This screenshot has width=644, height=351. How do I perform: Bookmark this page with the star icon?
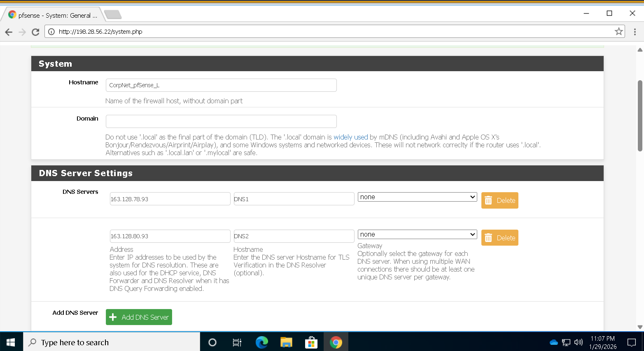coord(618,32)
